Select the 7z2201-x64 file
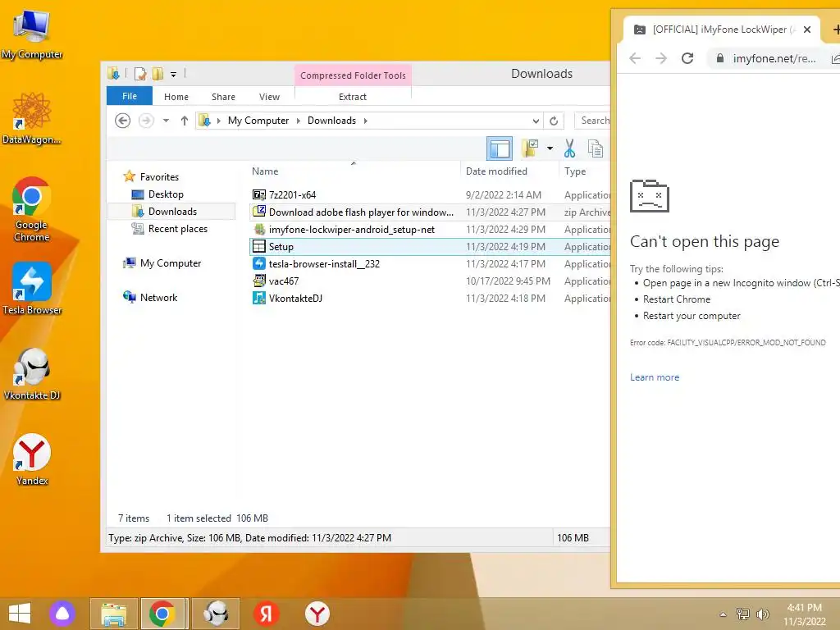Viewport: 840px width, 630px height. [x=430, y=195]
